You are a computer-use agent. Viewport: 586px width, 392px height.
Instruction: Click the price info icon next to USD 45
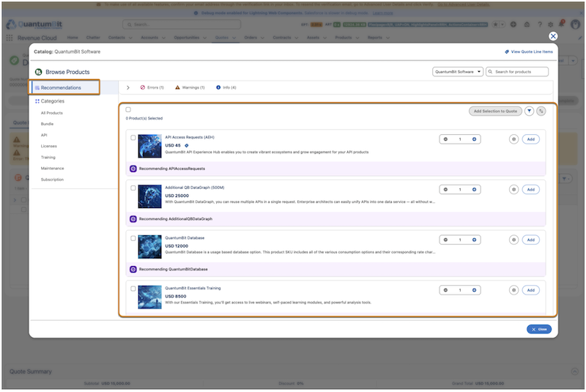(x=187, y=146)
